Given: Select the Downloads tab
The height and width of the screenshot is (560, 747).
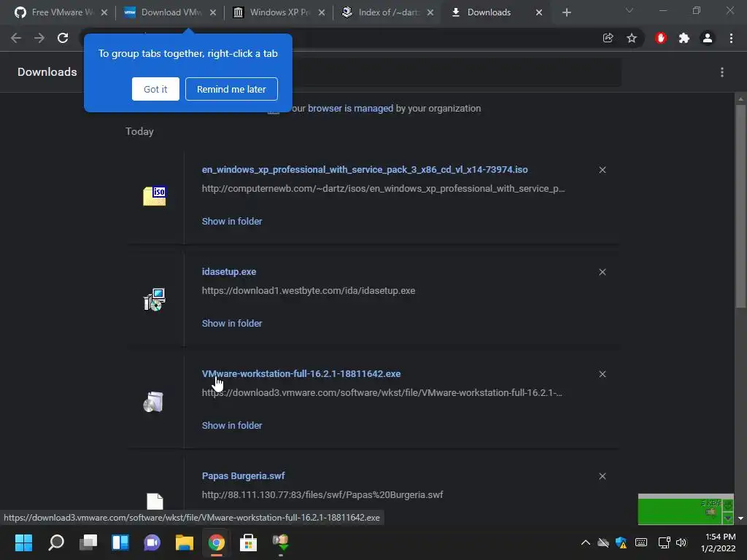Looking at the screenshot, I should (497, 12).
